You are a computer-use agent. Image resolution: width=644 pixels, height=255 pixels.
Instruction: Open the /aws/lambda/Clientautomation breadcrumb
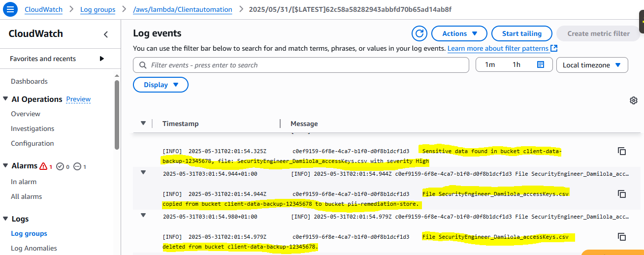point(183,9)
